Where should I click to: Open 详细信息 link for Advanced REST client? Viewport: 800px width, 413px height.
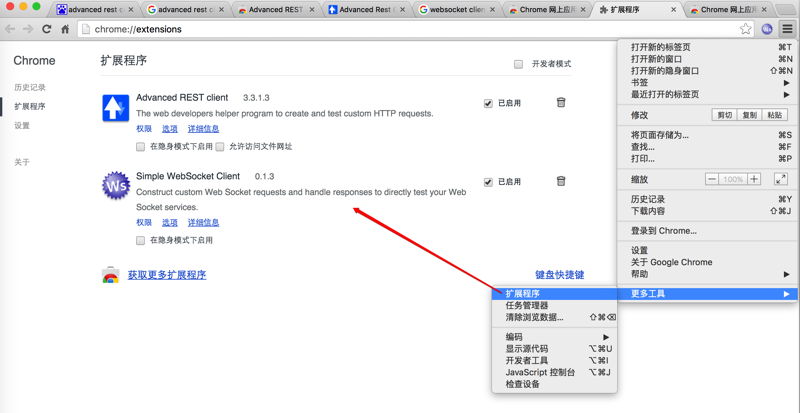204,129
